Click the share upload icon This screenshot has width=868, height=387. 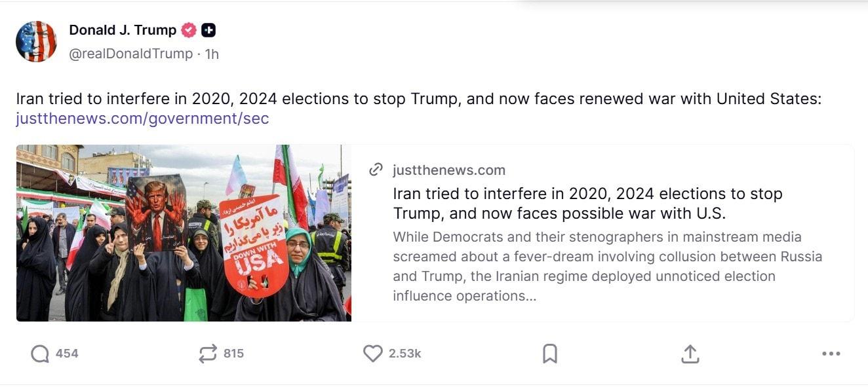click(x=690, y=354)
